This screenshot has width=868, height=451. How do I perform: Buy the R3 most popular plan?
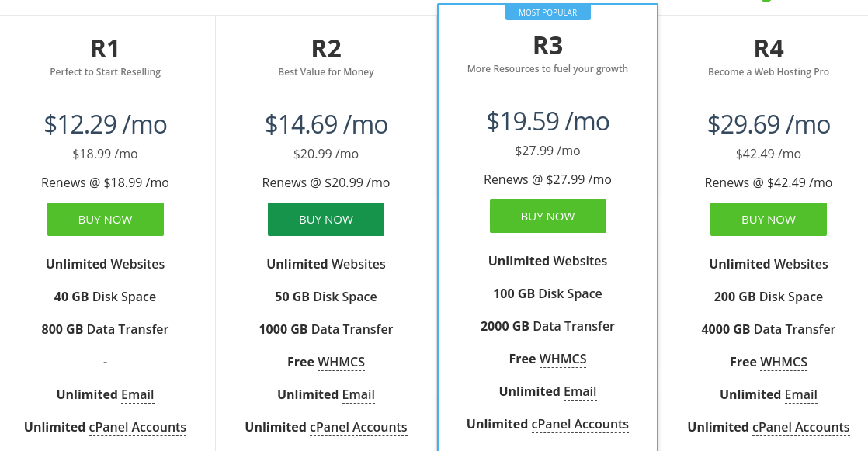547,217
